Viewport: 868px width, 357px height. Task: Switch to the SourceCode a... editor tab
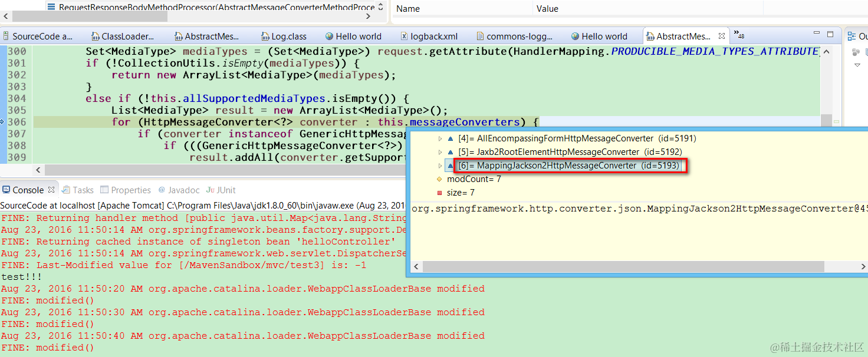point(38,36)
